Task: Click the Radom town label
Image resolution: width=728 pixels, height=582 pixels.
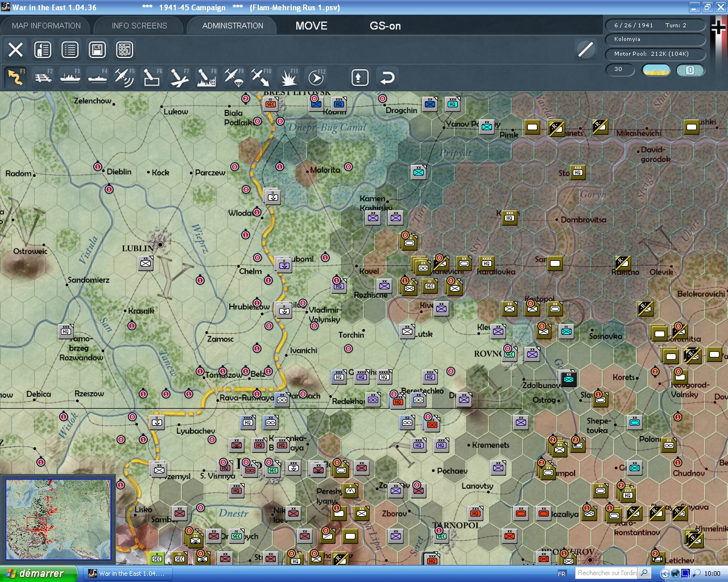Action: [18, 173]
